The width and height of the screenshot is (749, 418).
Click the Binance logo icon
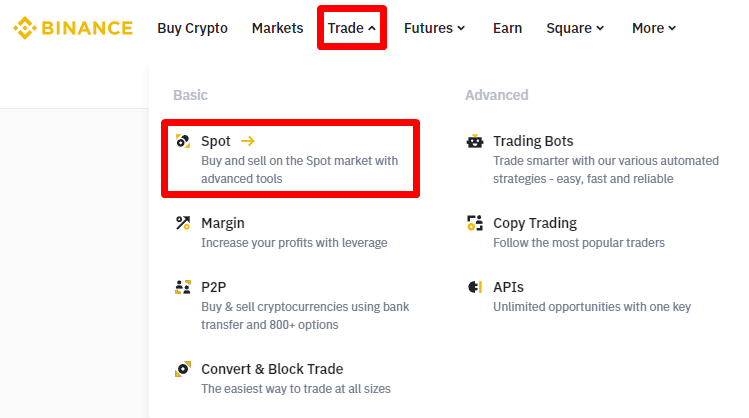pos(24,28)
